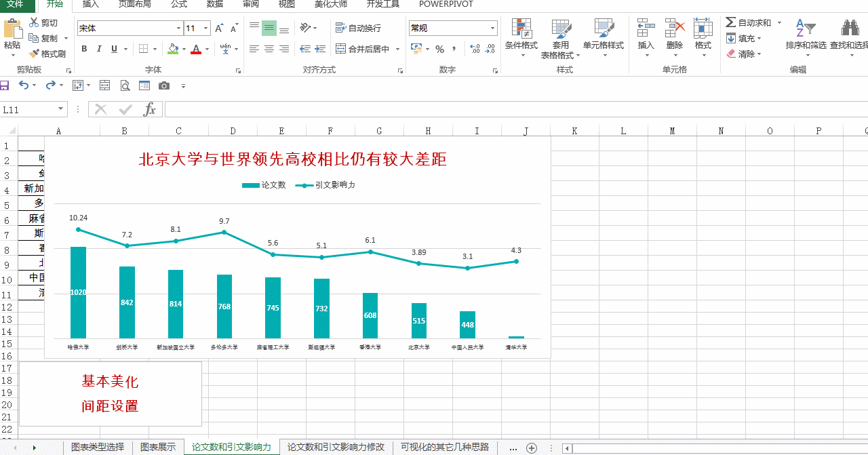Open the number format dropdown (常规)
This screenshot has width=868, height=455.
tap(493, 28)
